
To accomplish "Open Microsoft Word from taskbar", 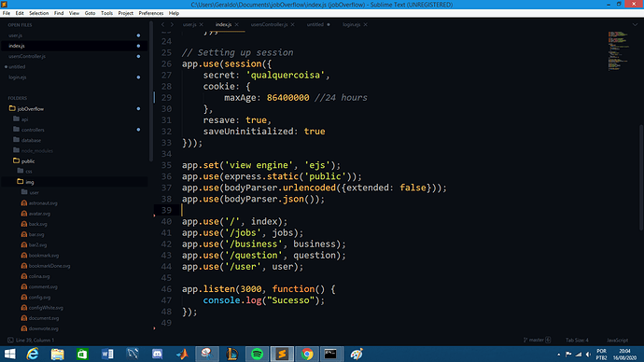I will pyautogui.click(x=107, y=354).
